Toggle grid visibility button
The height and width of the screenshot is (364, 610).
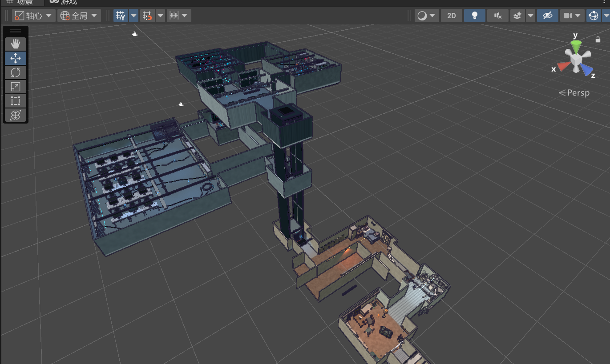click(x=121, y=16)
